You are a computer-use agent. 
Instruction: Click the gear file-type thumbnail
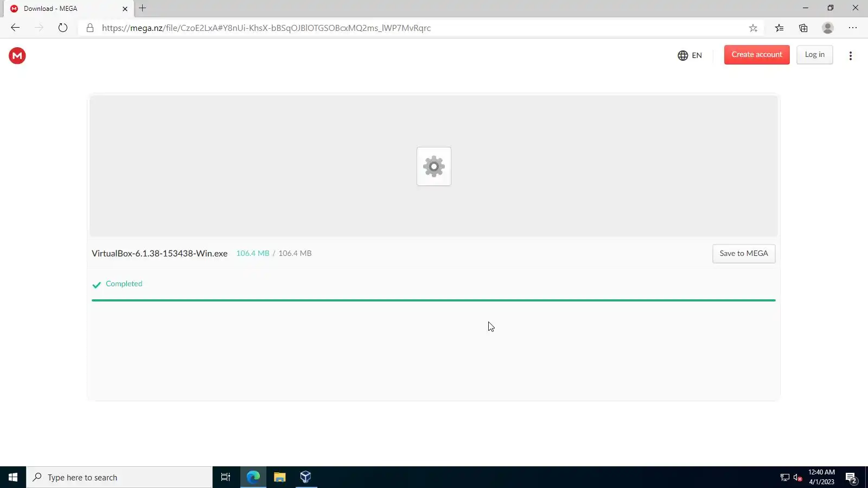(x=434, y=166)
